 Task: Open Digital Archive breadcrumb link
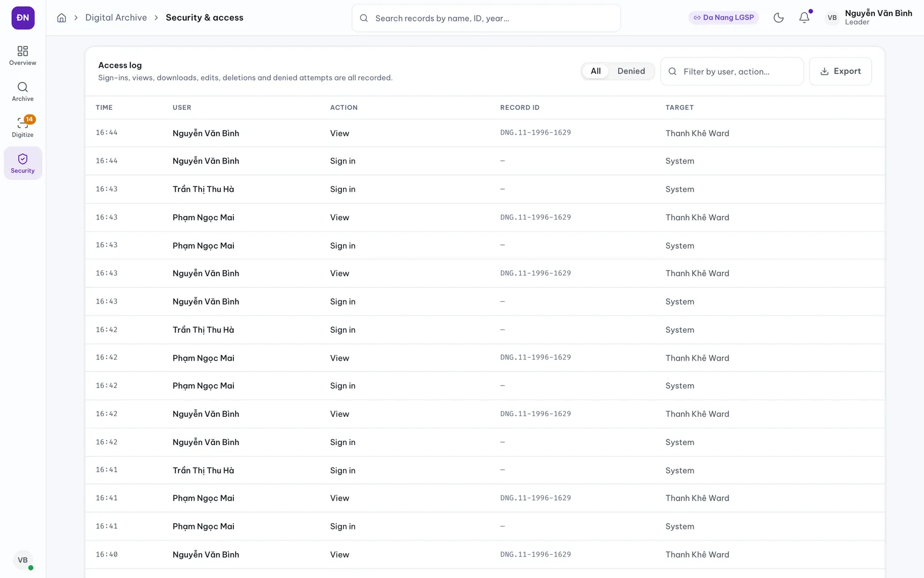pyautogui.click(x=116, y=18)
